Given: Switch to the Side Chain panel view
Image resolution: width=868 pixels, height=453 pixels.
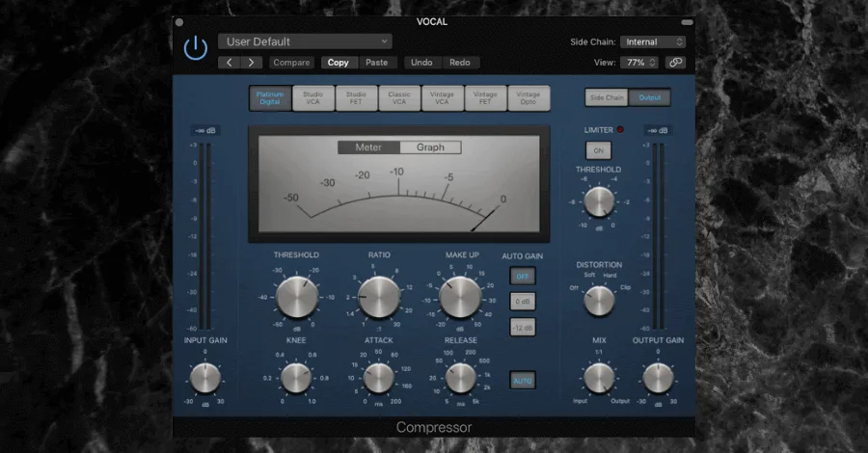Looking at the screenshot, I should [x=607, y=98].
